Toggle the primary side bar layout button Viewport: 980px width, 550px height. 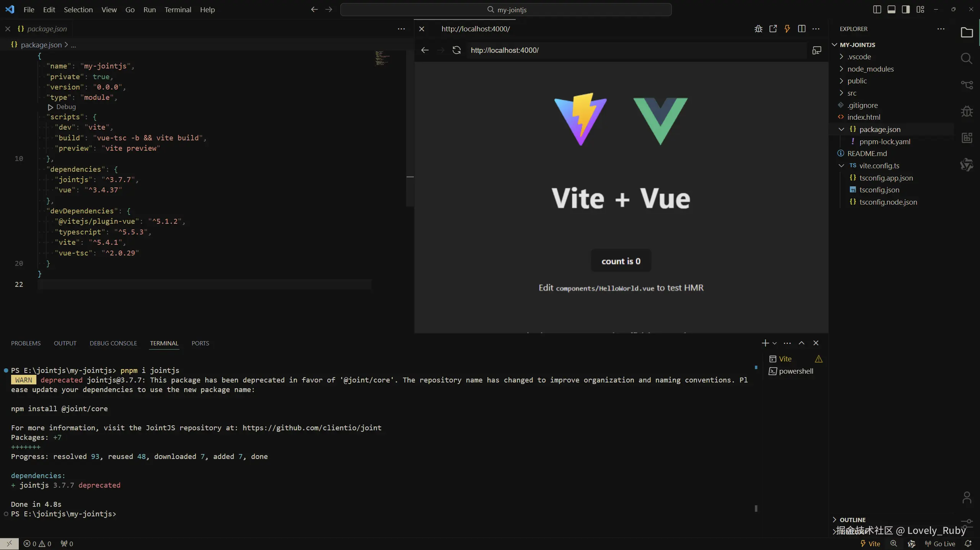point(877,10)
